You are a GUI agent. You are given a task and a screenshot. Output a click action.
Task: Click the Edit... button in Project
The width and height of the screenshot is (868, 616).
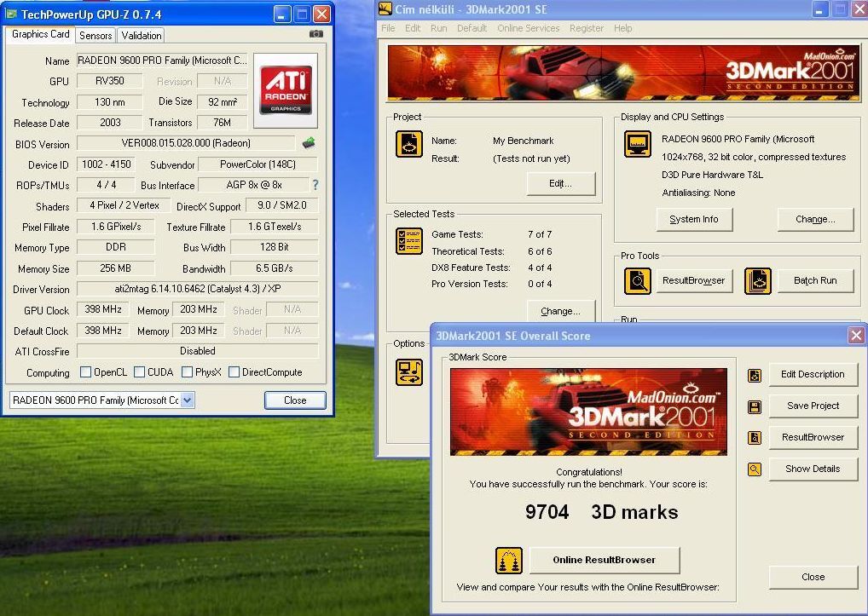(561, 183)
